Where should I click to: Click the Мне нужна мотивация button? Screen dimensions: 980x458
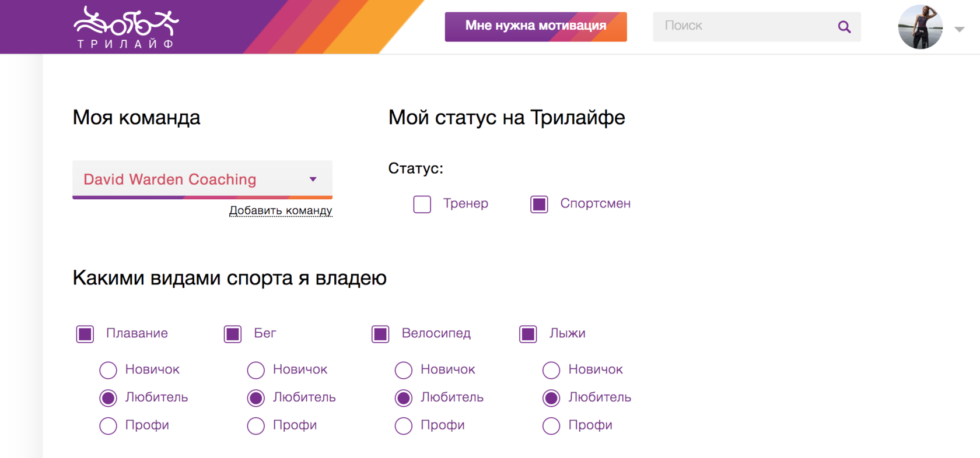[x=535, y=26]
